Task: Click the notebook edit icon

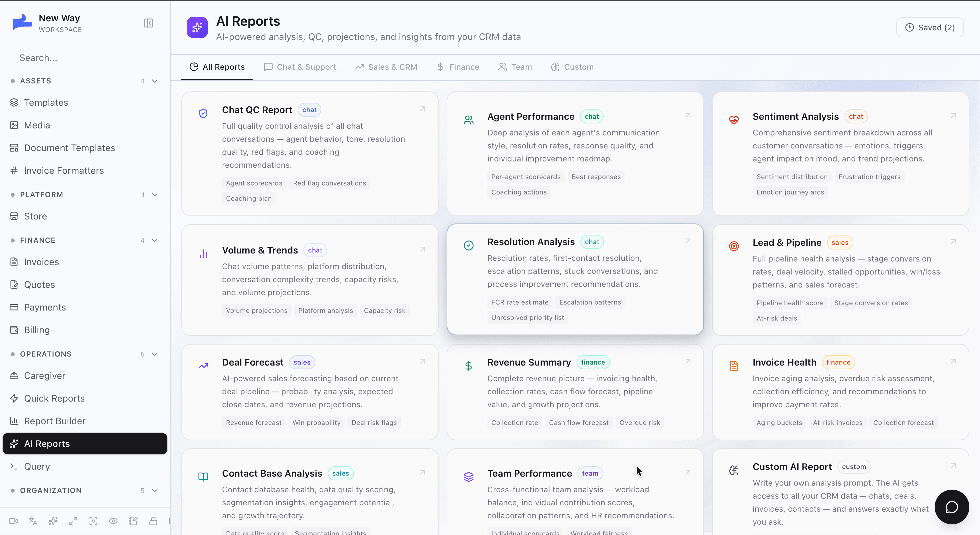Action: 133,521
